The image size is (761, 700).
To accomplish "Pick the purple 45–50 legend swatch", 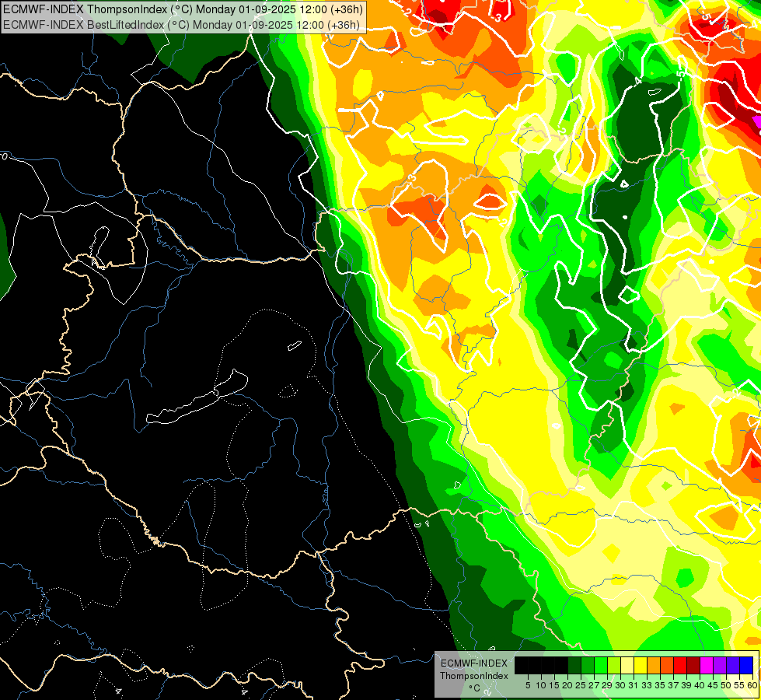I will pos(720,665).
